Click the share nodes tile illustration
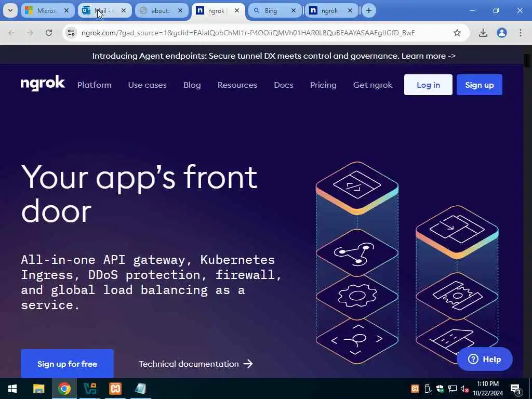 [357, 253]
